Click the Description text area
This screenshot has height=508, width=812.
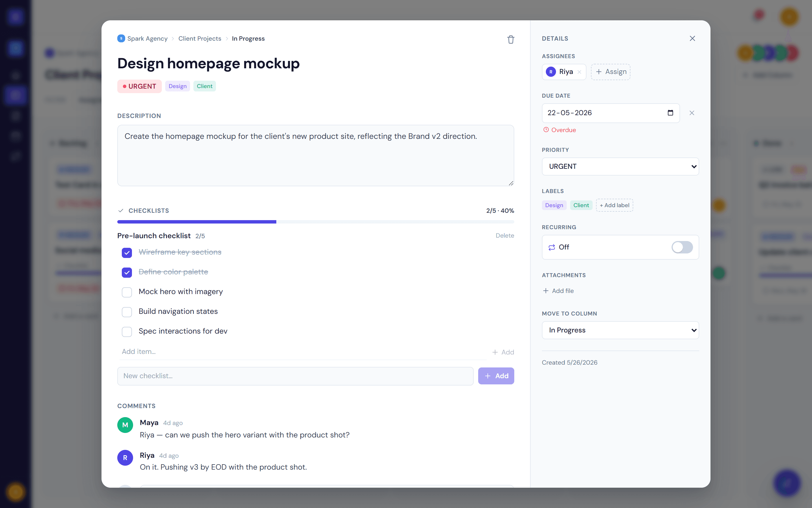(315, 155)
